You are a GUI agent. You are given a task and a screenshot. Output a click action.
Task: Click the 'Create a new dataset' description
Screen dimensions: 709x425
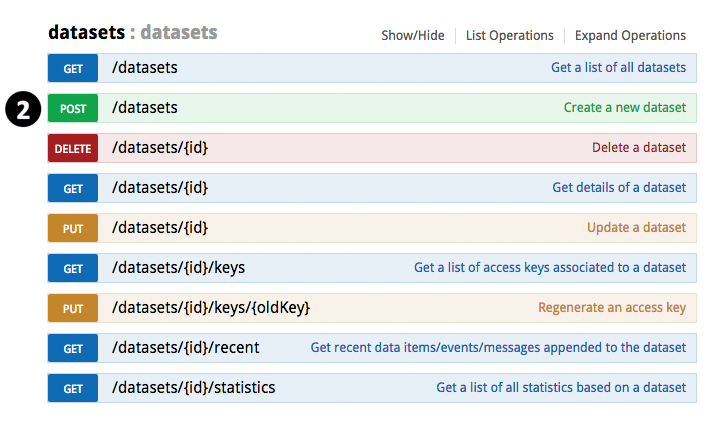[x=624, y=108]
